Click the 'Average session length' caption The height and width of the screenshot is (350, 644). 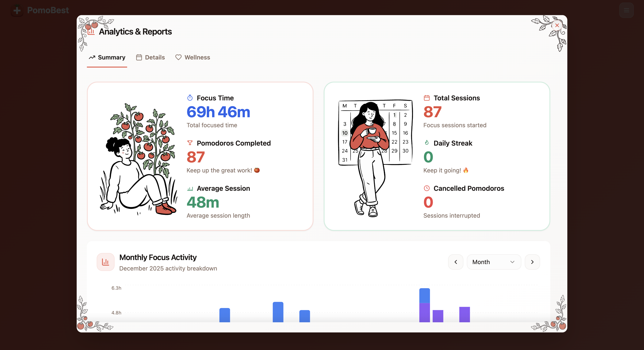[218, 216]
